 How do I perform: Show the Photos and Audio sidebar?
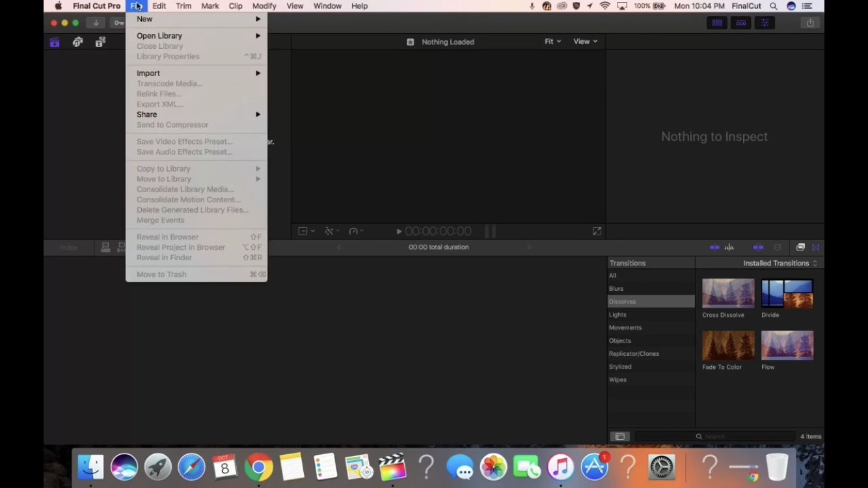pyautogui.click(x=77, y=42)
